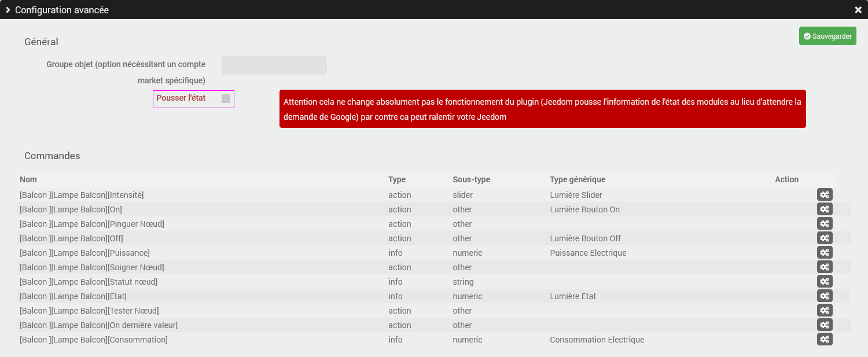868x357 pixels.
Task: Click the Groupe objet input field
Action: click(274, 65)
